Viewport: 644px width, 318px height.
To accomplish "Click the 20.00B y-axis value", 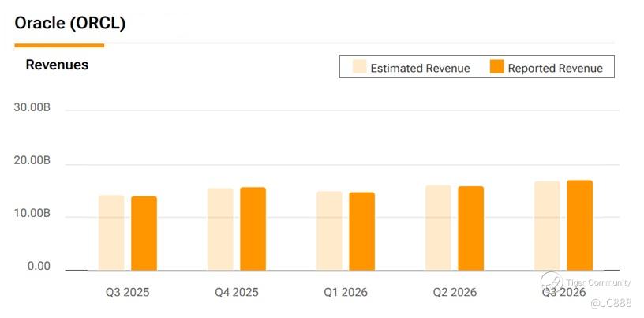I will coord(32,161).
